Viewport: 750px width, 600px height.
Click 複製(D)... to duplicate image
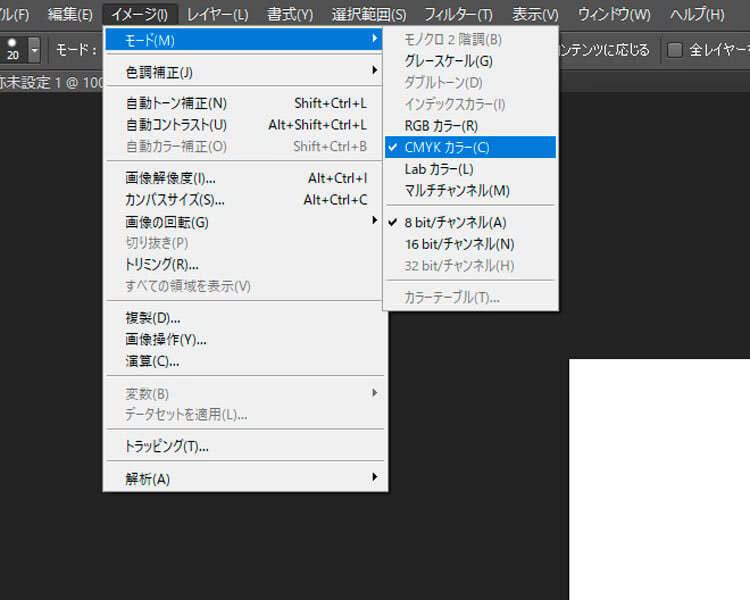[153, 318]
